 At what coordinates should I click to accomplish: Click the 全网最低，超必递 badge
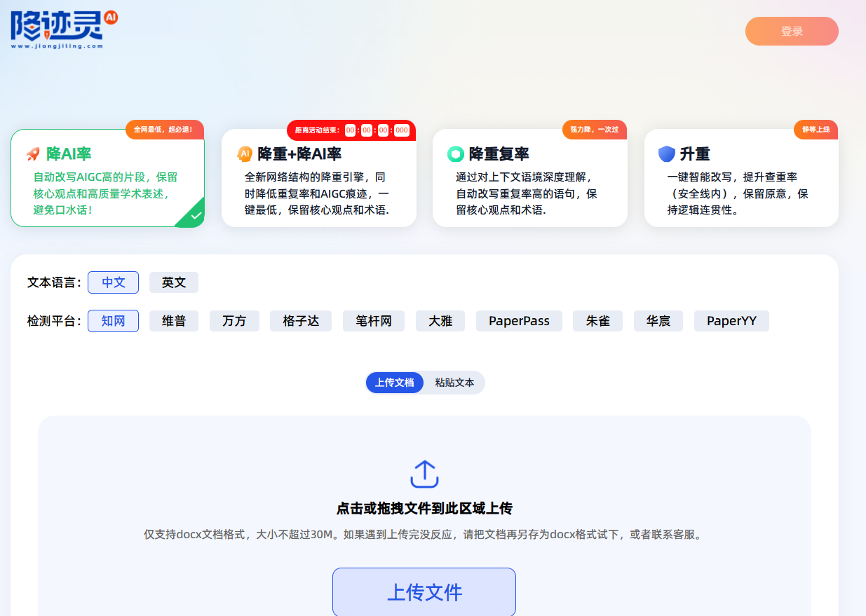coord(165,130)
